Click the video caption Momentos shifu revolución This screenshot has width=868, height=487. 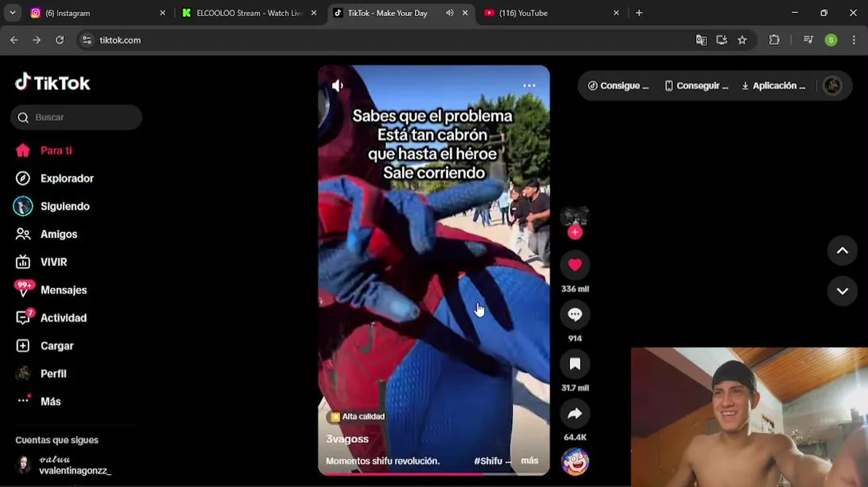(383, 461)
